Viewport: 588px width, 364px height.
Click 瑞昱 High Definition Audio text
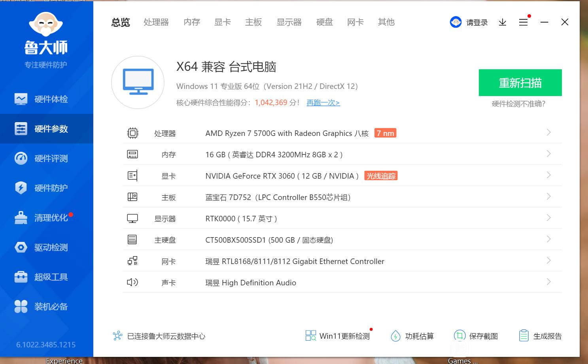click(x=251, y=283)
